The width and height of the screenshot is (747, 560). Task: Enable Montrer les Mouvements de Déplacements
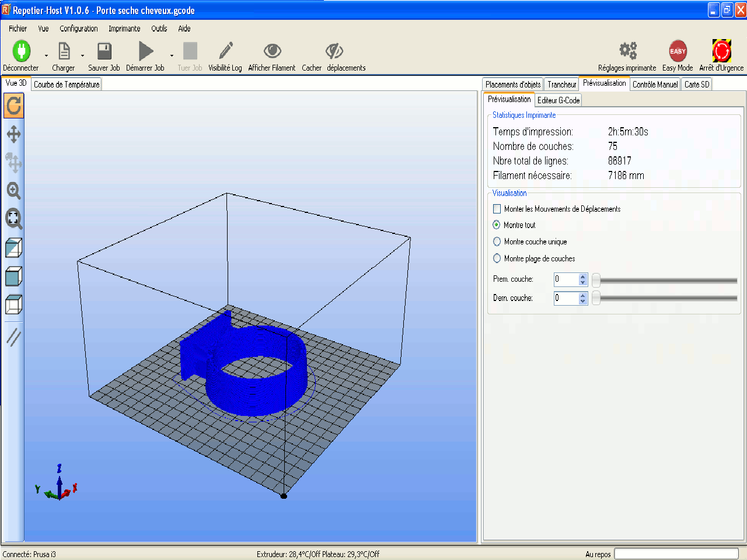coord(497,209)
